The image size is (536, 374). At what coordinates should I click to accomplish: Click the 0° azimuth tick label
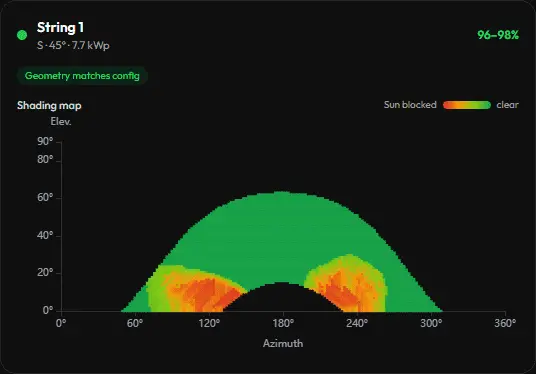click(x=61, y=323)
